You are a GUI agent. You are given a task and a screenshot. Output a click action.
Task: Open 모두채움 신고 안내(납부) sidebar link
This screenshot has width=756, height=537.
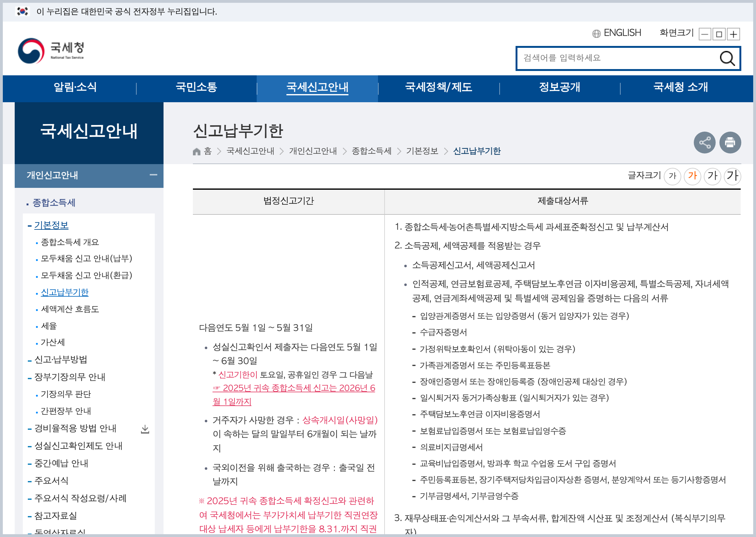(86, 258)
